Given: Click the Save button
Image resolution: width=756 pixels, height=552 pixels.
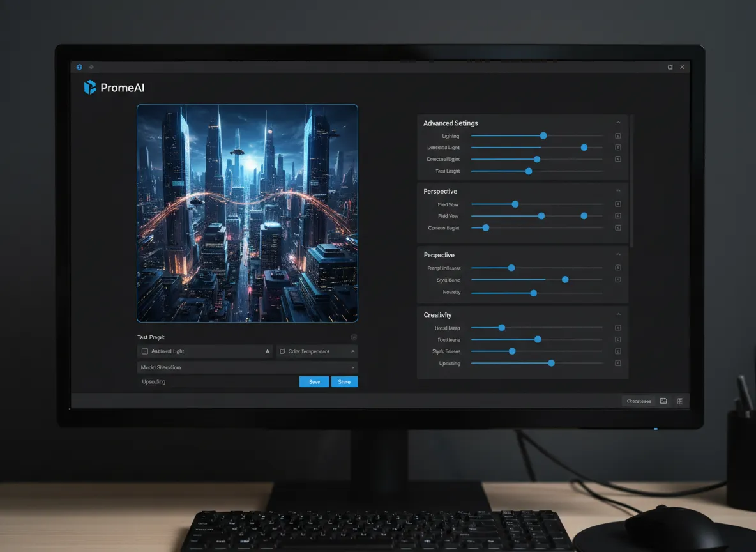Looking at the screenshot, I should [314, 381].
